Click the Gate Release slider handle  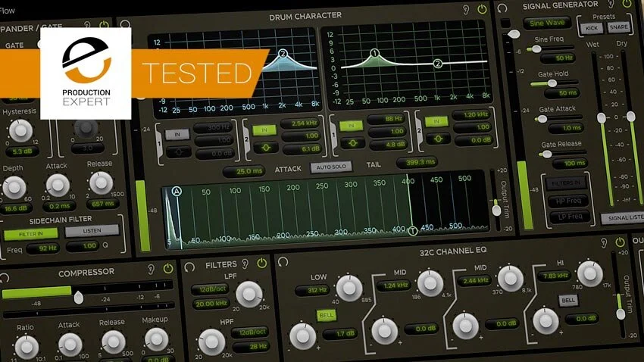(547, 154)
